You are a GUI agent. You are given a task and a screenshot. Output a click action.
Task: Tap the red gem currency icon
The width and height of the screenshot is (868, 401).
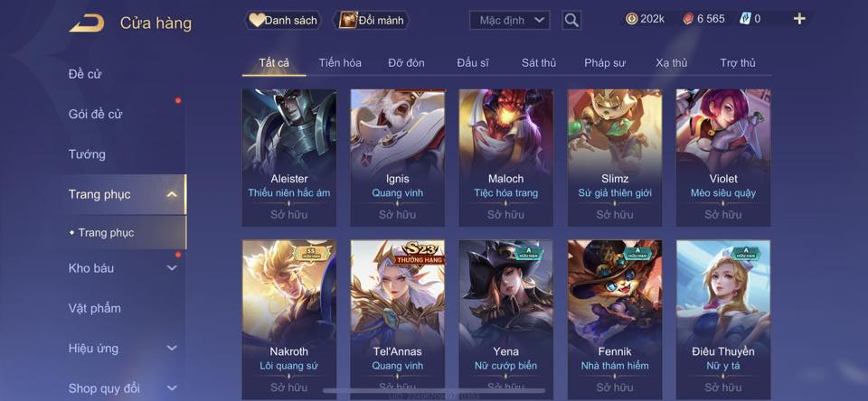coord(687,19)
